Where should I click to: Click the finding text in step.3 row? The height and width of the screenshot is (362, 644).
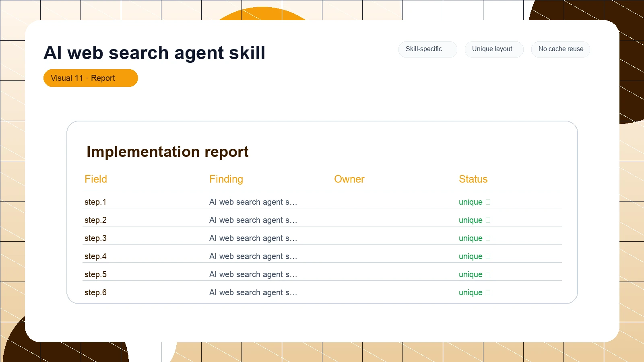click(253, 238)
